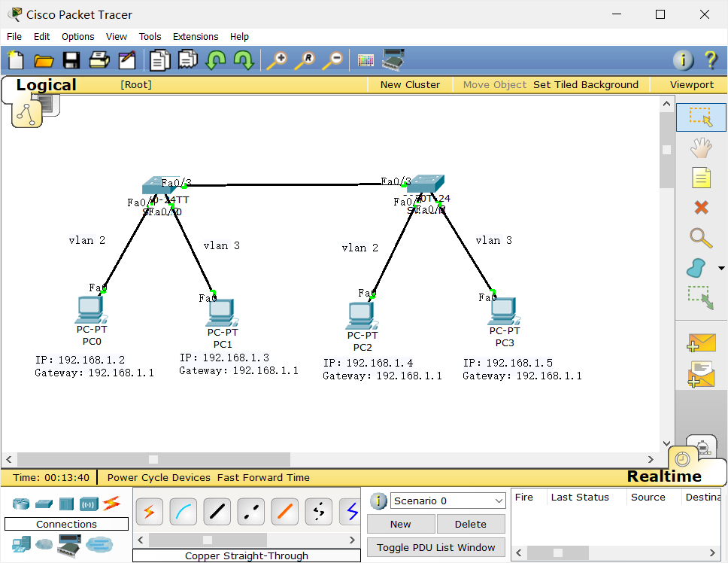Click the Viewport button
This screenshot has width=728, height=563.
point(691,84)
